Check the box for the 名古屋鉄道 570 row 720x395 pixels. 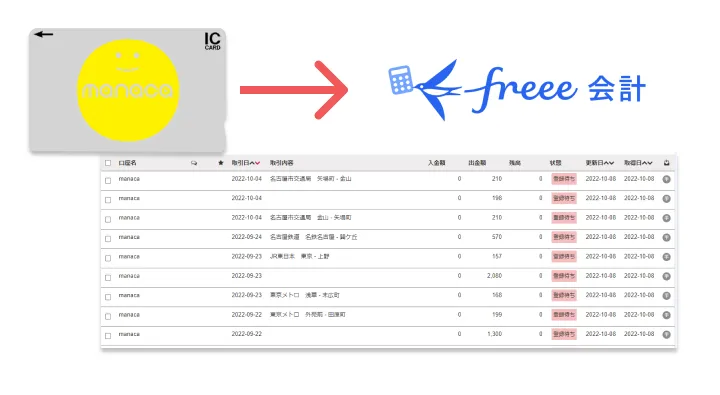(x=108, y=238)
